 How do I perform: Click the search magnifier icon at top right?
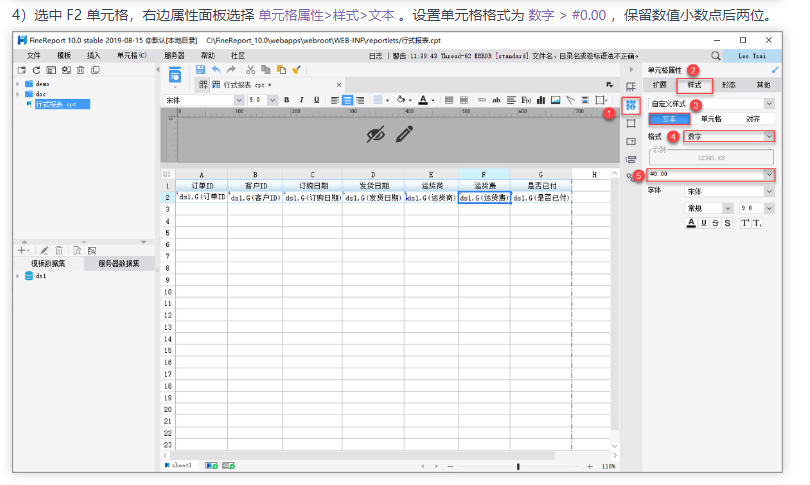[715, 55]
